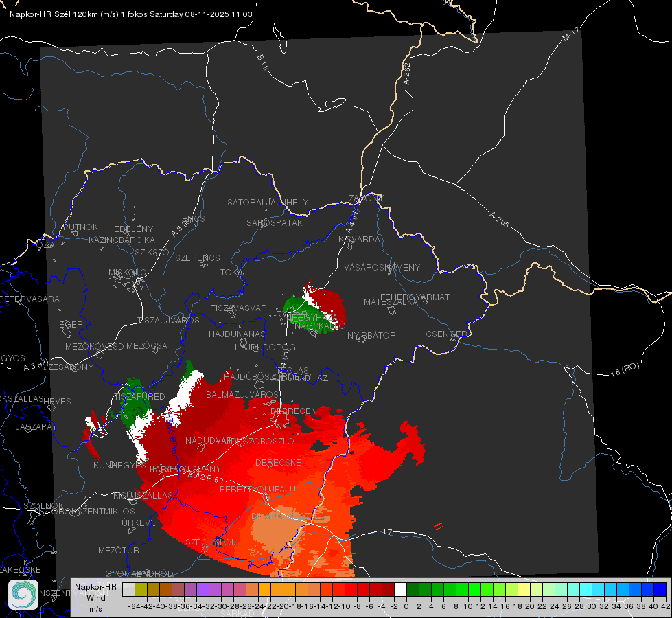Click the NADUDVAR city label
This screenshot has height=618, width=672.
tap(209, 440)
